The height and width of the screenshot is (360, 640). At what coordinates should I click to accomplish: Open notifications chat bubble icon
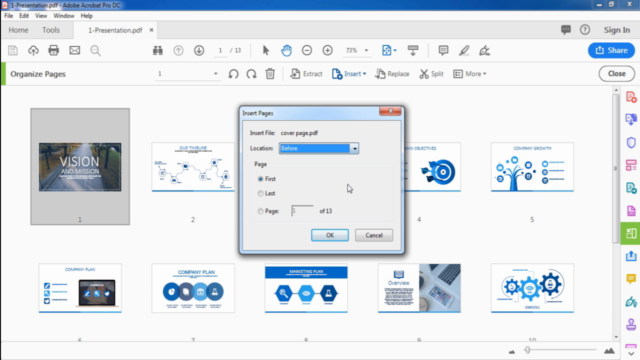point(566,29)
